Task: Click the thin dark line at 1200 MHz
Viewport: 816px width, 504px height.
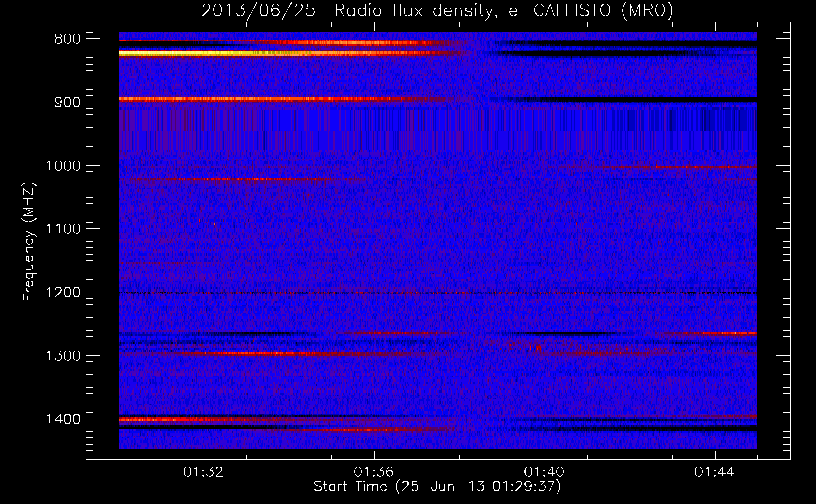Action: (x=438, y=293)
